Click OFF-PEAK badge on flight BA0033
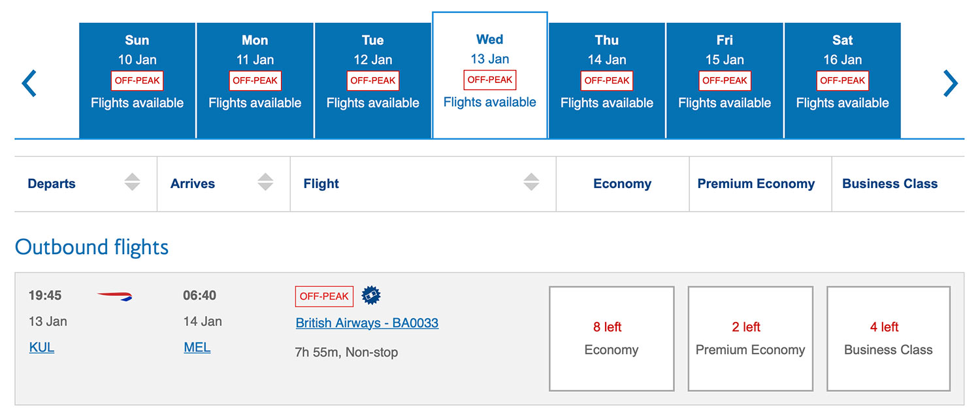The height and width of the screenshot is (420, 980). (324, 296)
